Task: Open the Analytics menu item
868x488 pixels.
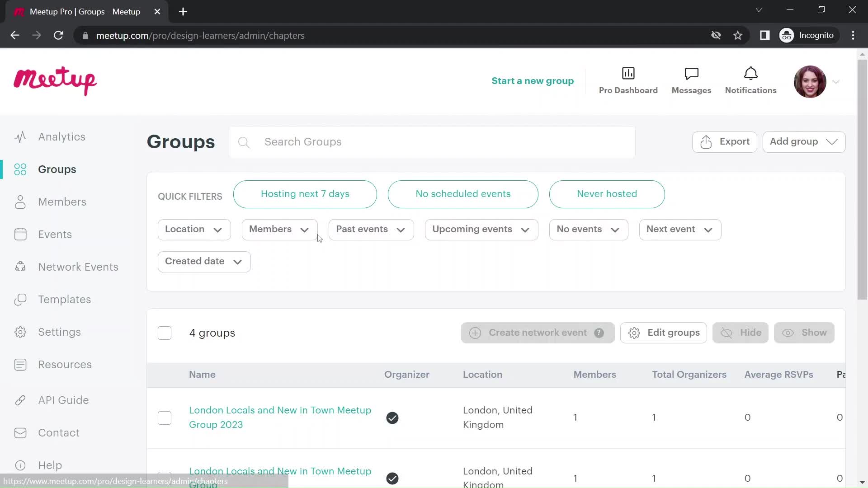Action: 61,137
